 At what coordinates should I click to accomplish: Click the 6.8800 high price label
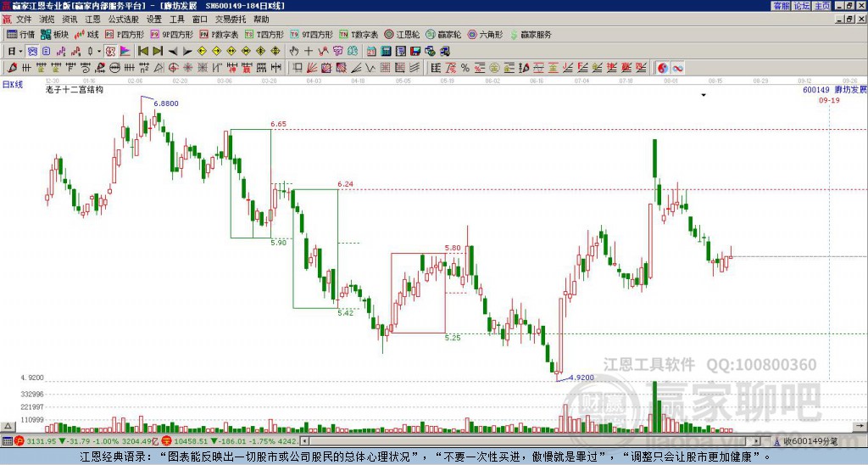(x=166, y=104)
